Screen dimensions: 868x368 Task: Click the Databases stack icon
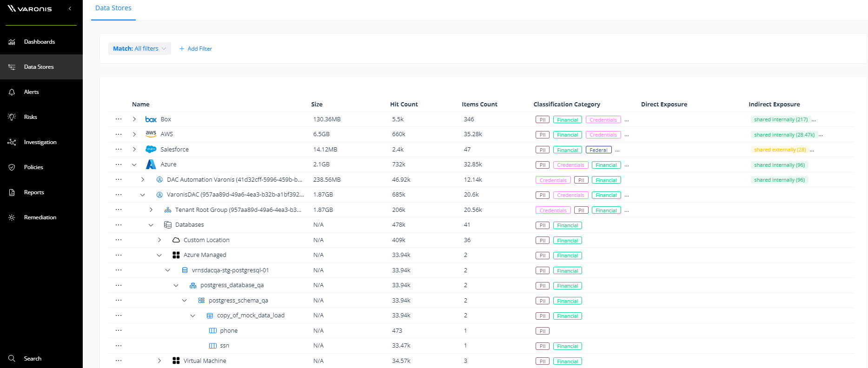[x=168, y=225]
